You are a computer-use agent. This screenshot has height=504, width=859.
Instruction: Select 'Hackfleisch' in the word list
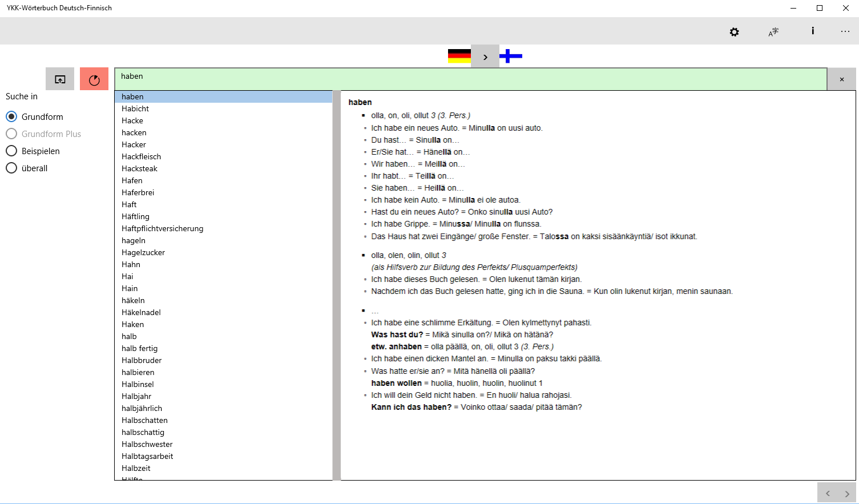coord(223,156)
